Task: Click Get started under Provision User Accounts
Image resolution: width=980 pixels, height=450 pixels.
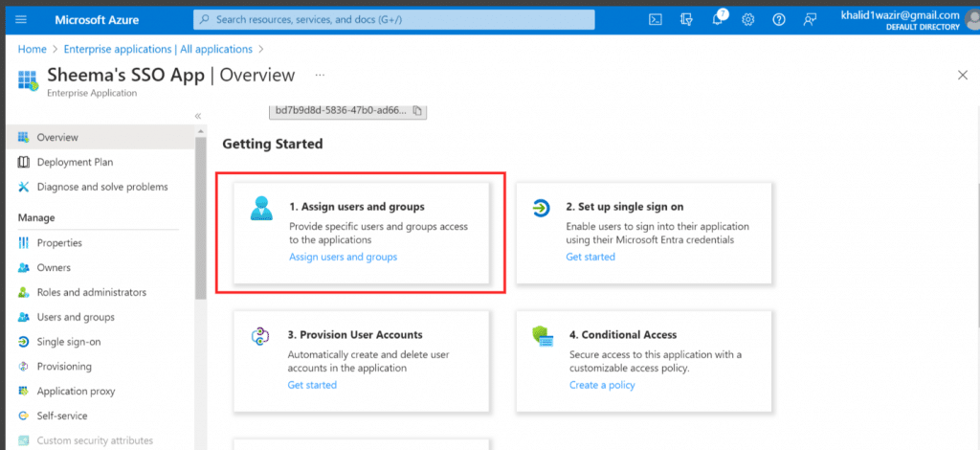Action: 312,385
